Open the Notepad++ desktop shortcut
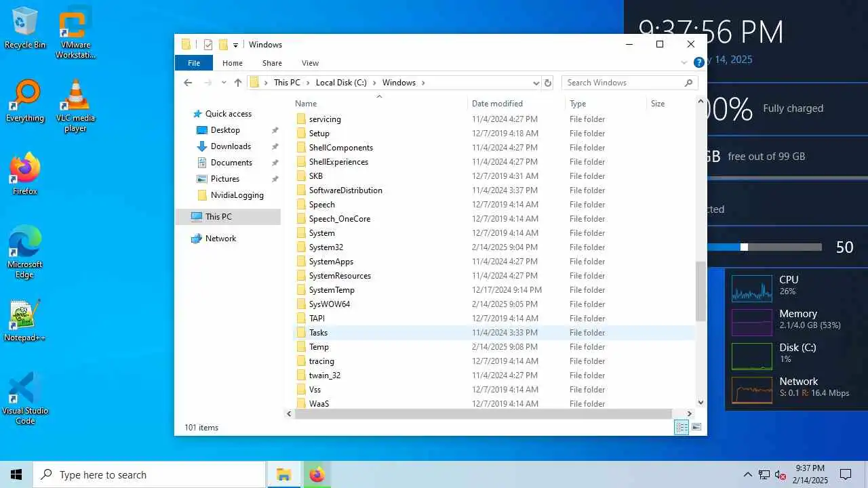868x488 pixels. coord(25,321)
